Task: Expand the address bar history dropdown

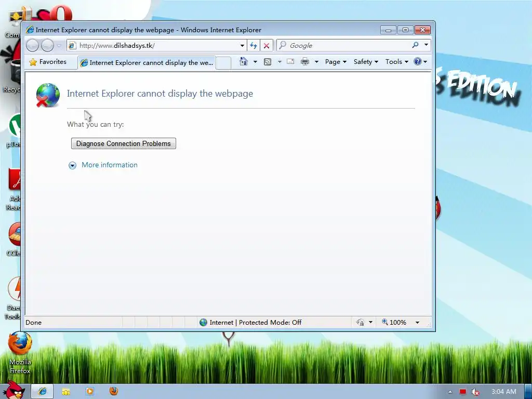Action: coord(242,46)
